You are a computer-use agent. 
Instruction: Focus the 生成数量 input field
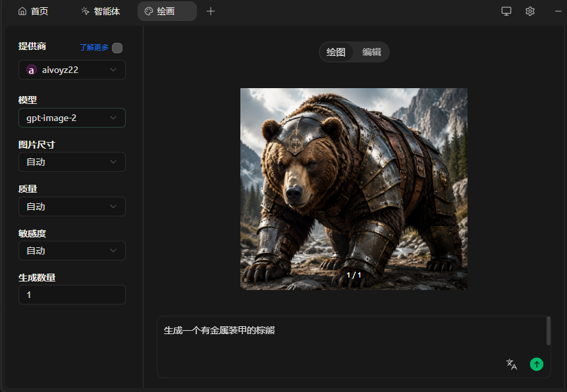(72, 295)
